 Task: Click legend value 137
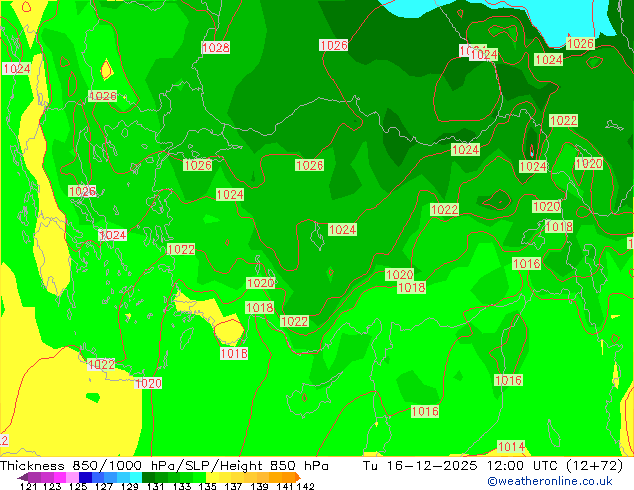(x=233, y=486)
